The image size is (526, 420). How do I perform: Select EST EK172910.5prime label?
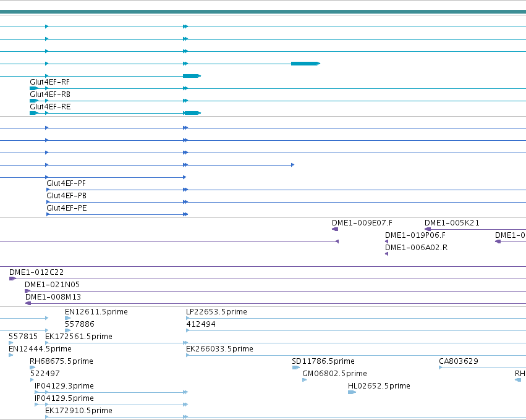[x=78, y=411]
